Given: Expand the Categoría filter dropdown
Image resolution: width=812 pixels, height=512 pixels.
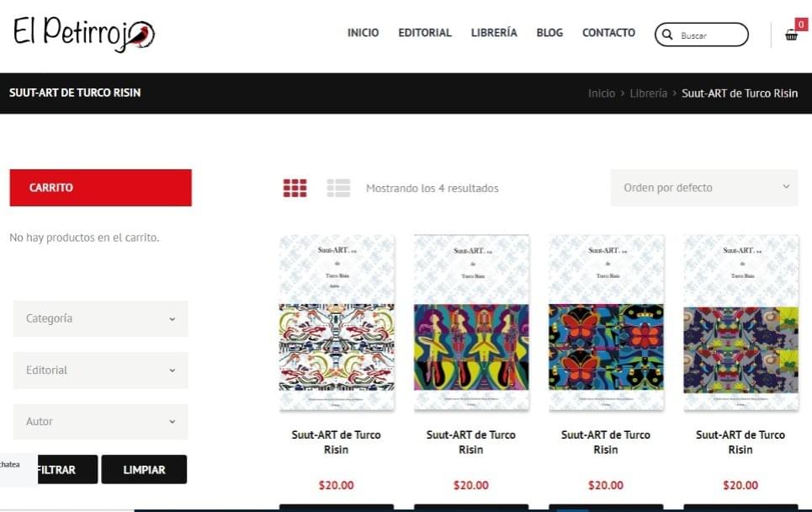Looking at the screenshot, I should [x=100, y=318].
